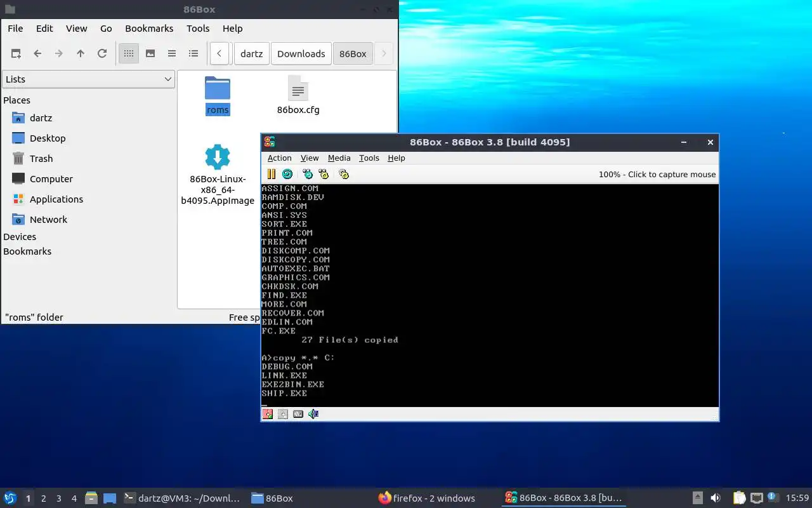Select 86Box-Linux AppImage file

coord(218,175)
